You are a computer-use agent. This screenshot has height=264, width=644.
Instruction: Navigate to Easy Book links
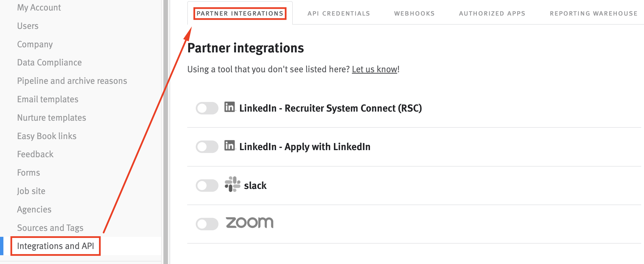47,136
